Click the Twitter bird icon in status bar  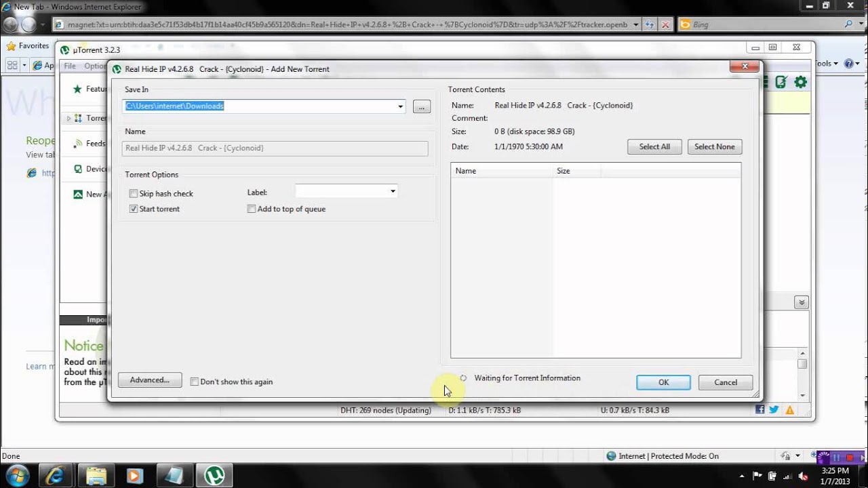point(774,410)
